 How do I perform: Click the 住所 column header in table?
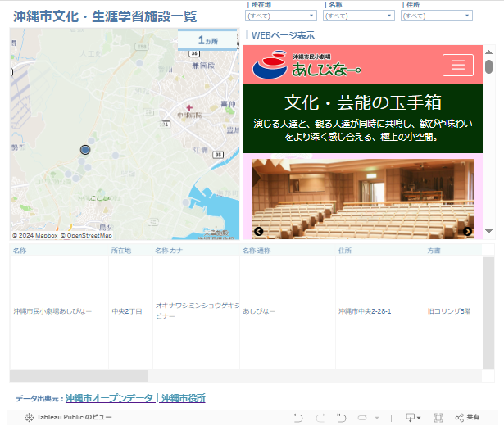(345, 251)
